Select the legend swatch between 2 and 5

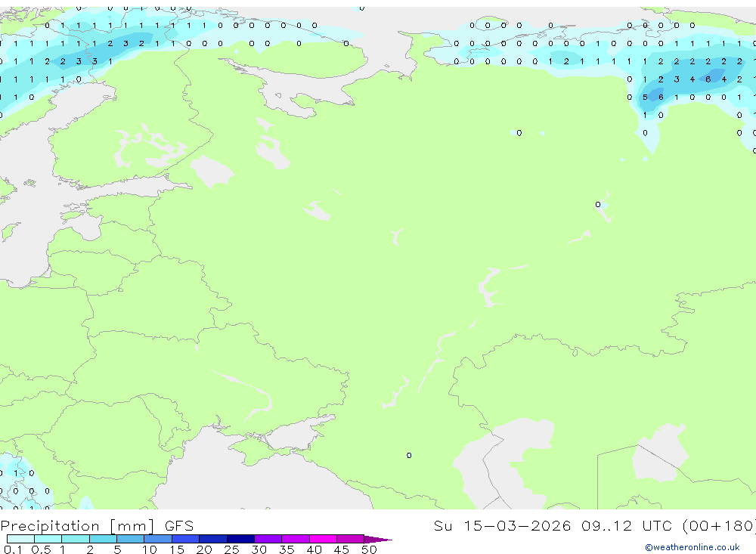coord(103,539)
